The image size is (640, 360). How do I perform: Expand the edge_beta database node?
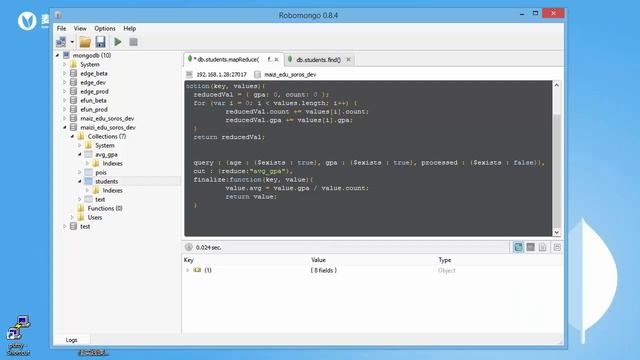point(65,73)
